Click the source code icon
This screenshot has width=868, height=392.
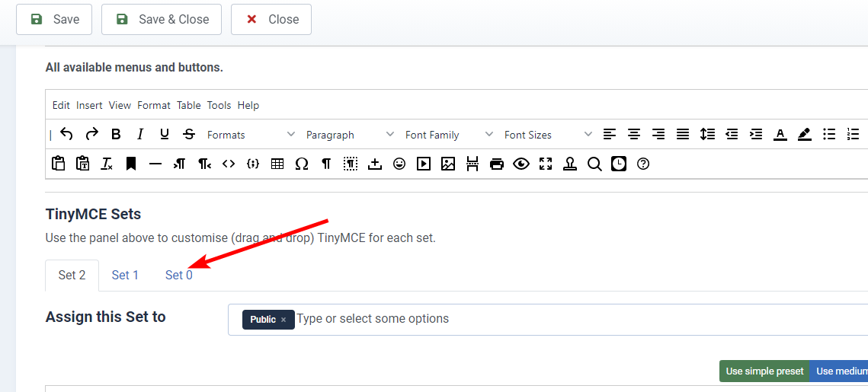click(229, 164)
